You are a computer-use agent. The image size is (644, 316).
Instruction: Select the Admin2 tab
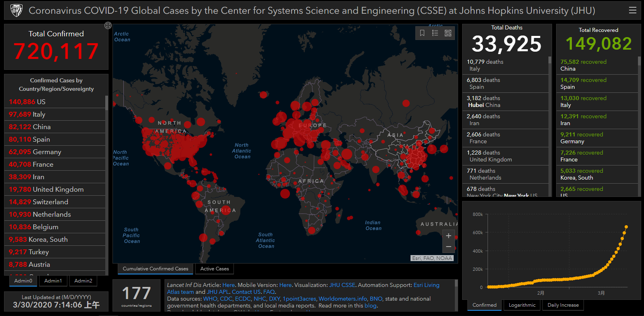(83, 280)
